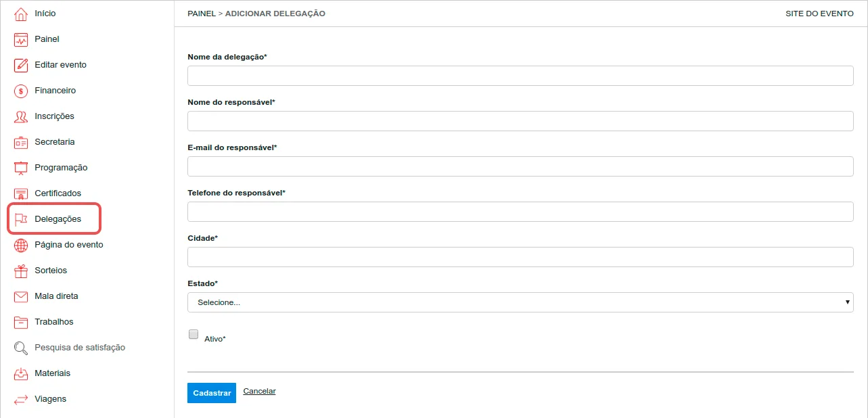
Task: Enable the Ativo checkbox
Action: (x=193, y=334)
